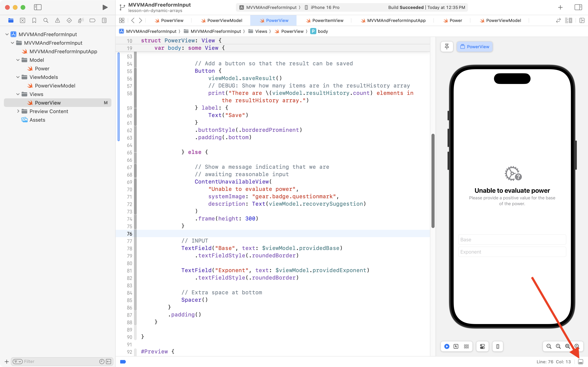Toggle the right inspector panel
Viewport: 588px width, 367px height.
(x=578, y=7)
